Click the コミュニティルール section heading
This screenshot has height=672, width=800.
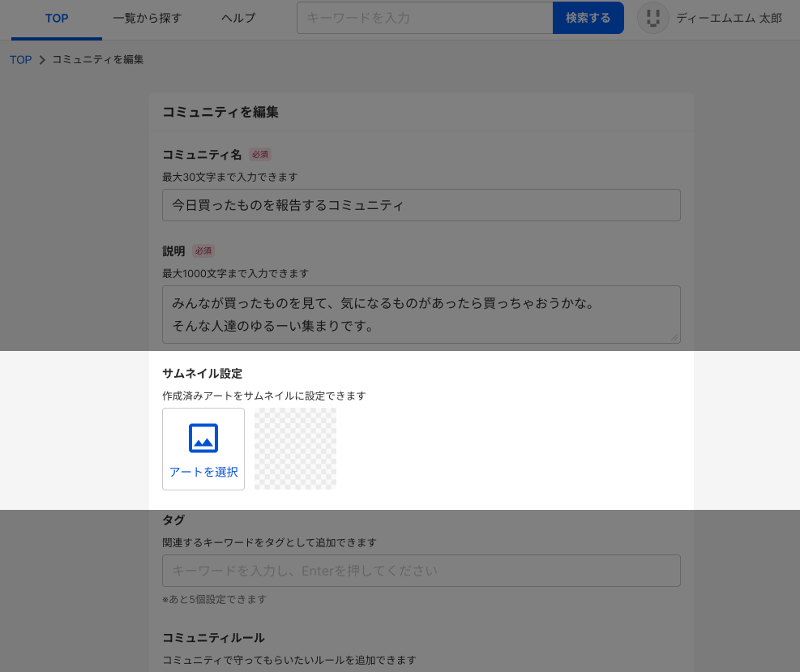click(x=214, y=638)
